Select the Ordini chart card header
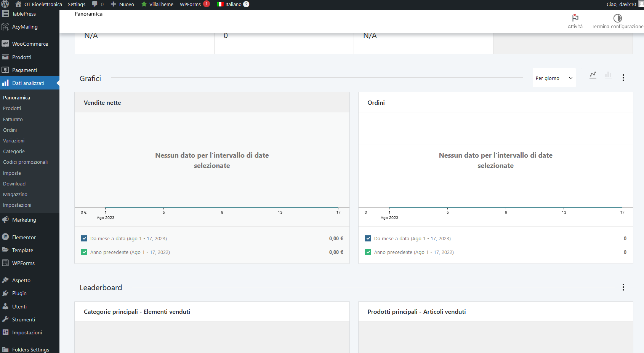Screen dimensions: 644x353 click(495, 102)
